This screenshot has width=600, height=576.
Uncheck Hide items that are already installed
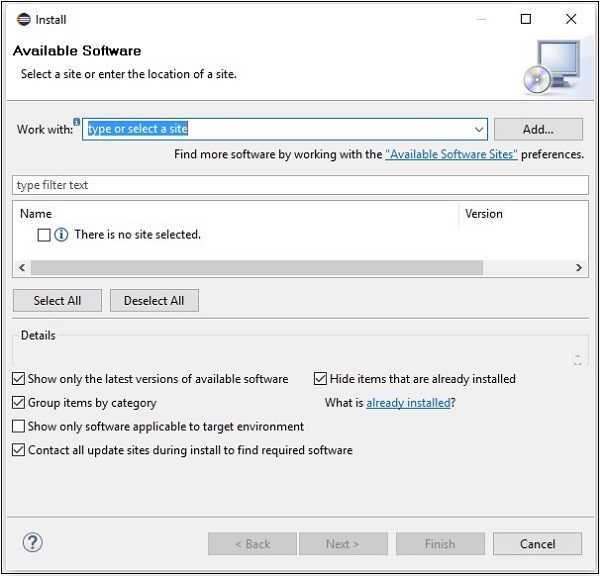click(x=321, y=379)
